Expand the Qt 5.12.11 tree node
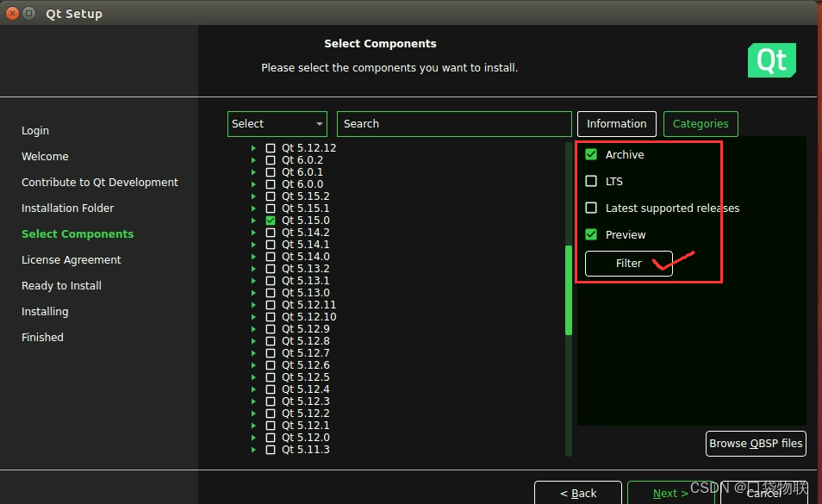Viewport: 822px width, 504px height. 253,305
